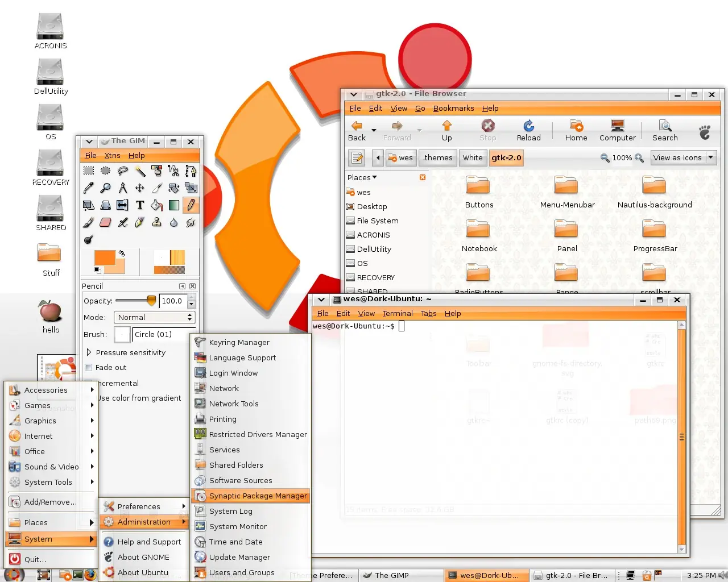Select the Paintbrush tool in GIMP
This screenshot has height=582, width=728.
(x=89, y=222)
